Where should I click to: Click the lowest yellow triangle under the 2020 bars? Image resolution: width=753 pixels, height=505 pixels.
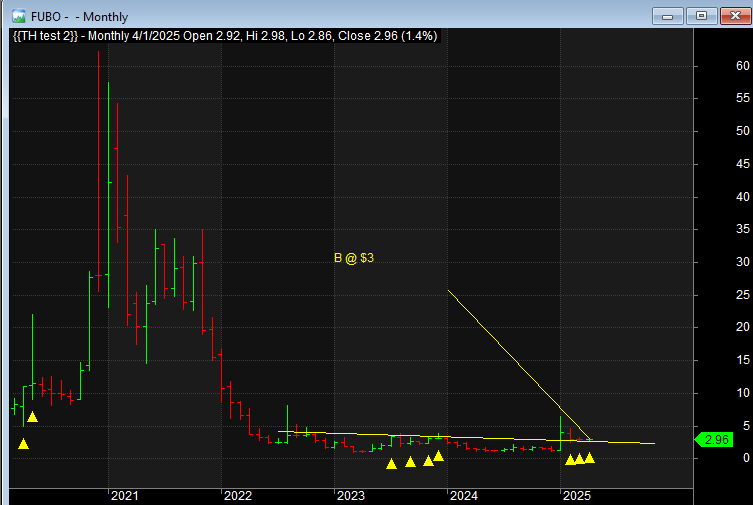click(x=23, y=444)
